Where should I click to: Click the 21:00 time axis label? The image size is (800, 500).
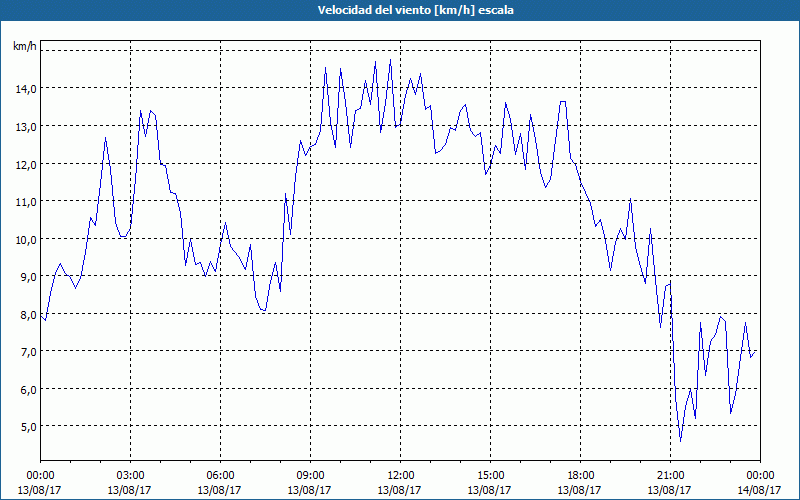670,476
